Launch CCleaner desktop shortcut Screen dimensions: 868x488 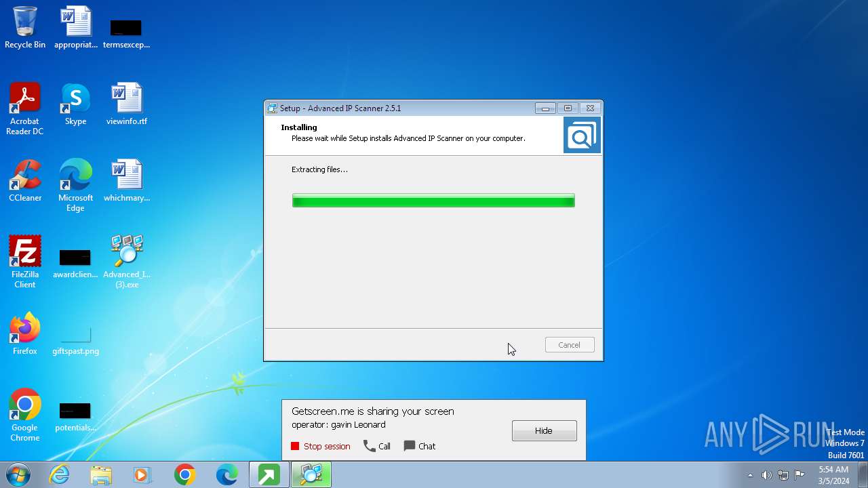point(25,180)
